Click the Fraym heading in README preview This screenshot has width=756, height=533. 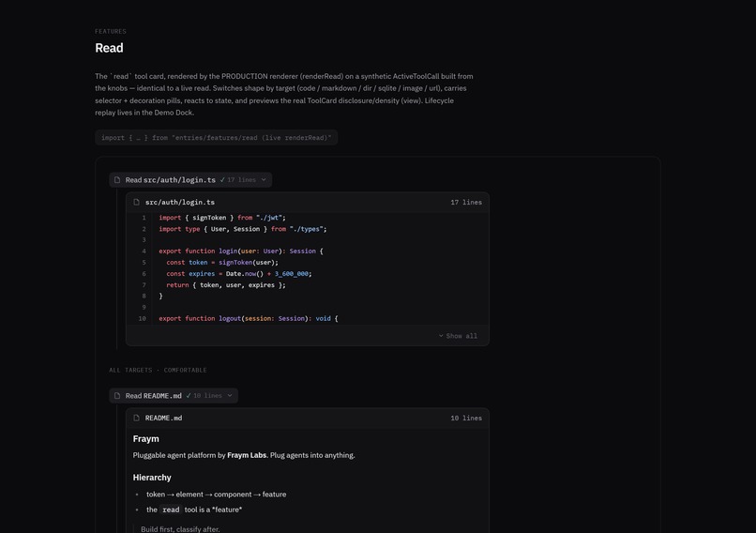(145, 439)
